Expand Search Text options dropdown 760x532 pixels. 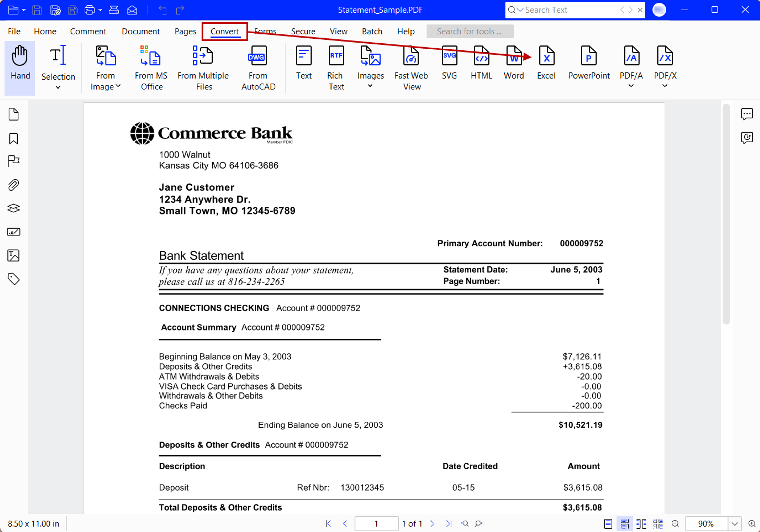pyautogui.click(x=520, y=10)
